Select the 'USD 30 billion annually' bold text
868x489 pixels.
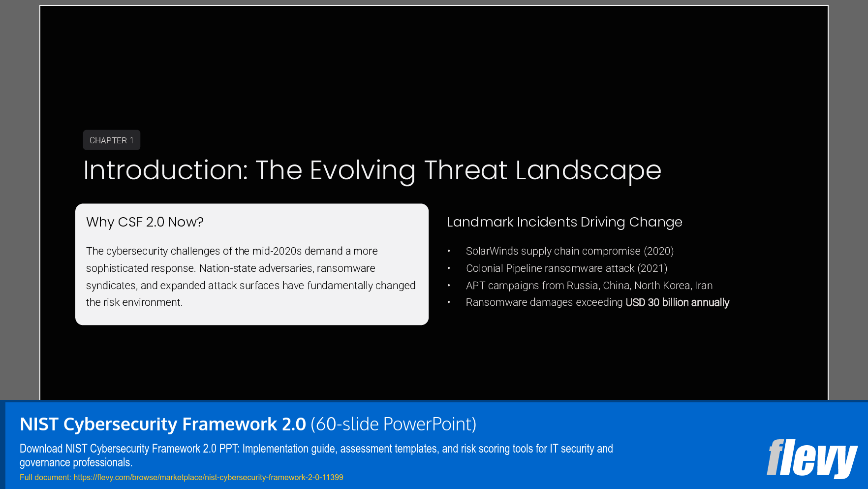pyautogui.click(x=677, y=302)
